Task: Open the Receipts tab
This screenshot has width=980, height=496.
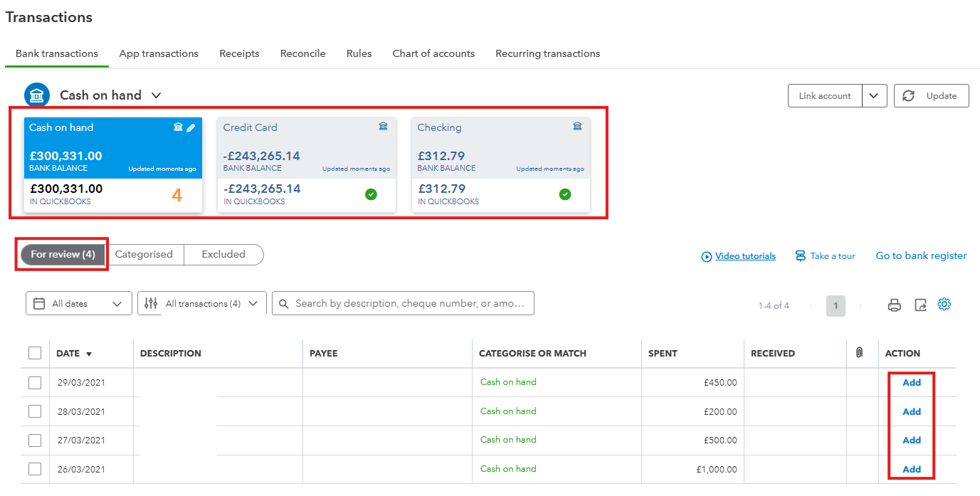Action: [239, 54]
